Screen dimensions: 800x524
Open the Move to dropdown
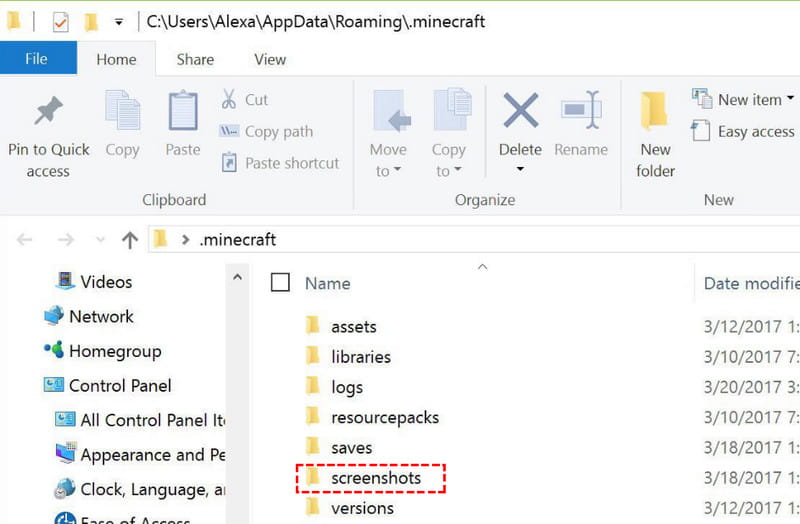point(388,134)
